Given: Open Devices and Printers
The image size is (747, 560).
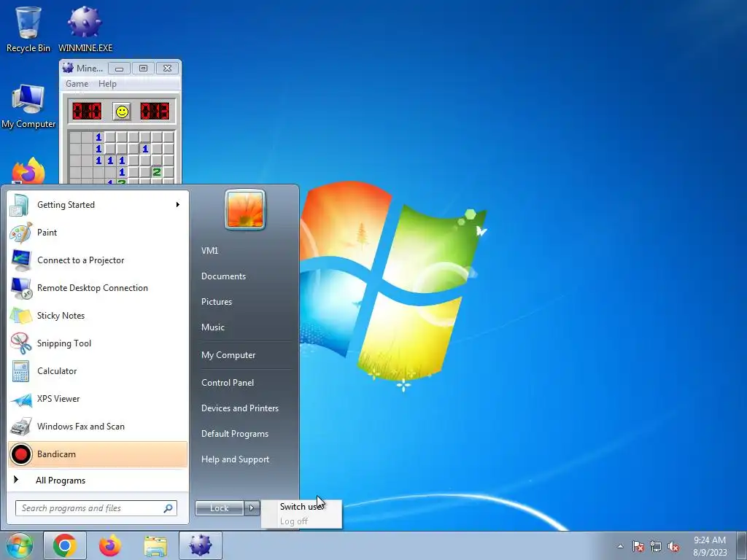Looking at the screenshot, I should pos(239,408).
